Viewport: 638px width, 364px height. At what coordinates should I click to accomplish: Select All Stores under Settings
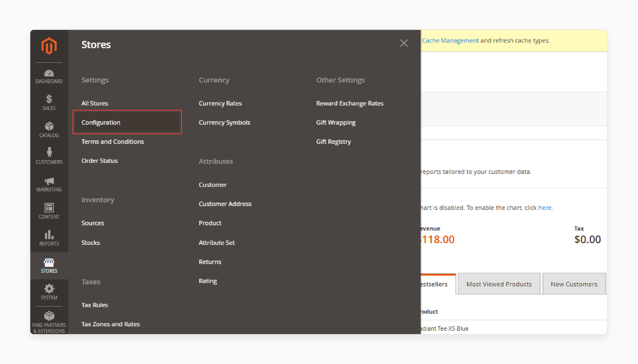click(94, 103)
